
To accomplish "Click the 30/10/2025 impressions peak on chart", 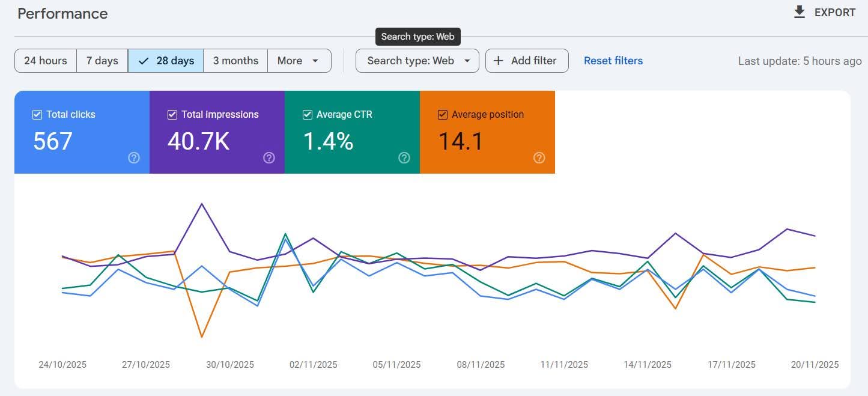I will (202, 204).
